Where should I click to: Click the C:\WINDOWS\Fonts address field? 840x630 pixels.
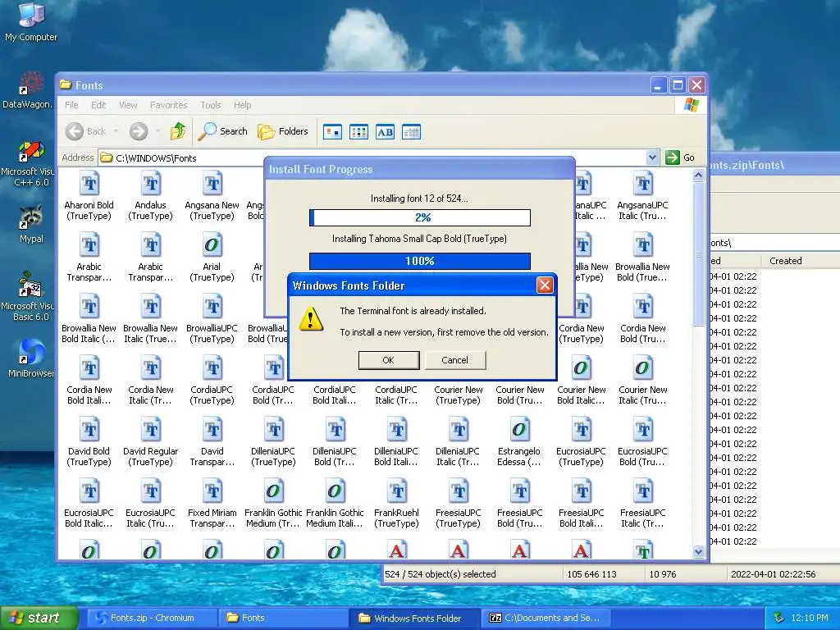(x=372, y=157)
